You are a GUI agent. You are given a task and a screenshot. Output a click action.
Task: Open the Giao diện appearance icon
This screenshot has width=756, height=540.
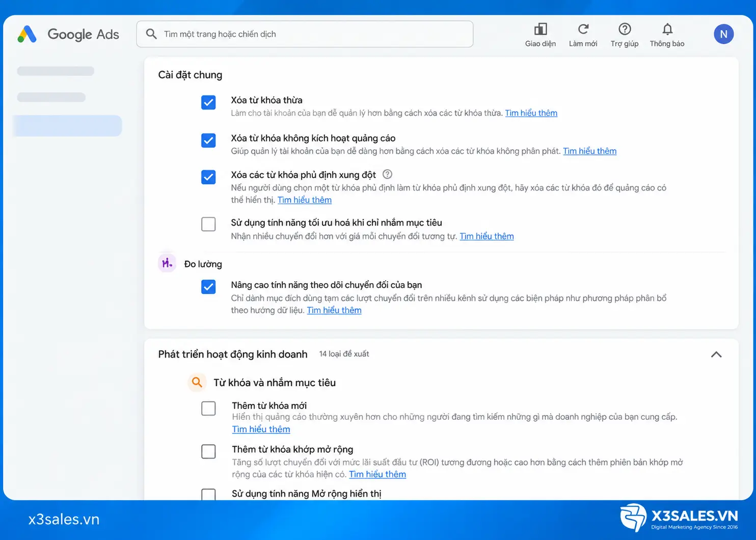click(541, 29)
